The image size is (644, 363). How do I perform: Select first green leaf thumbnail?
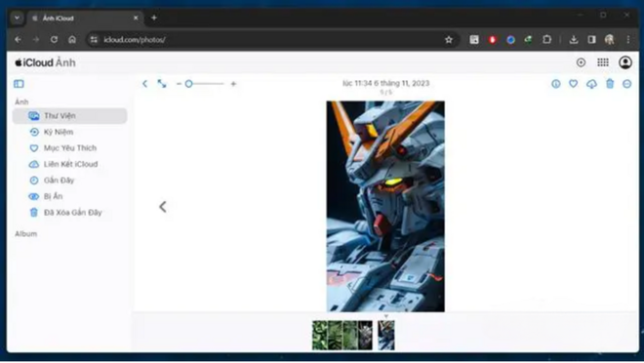pyautogui.click(x=320, y=336)
